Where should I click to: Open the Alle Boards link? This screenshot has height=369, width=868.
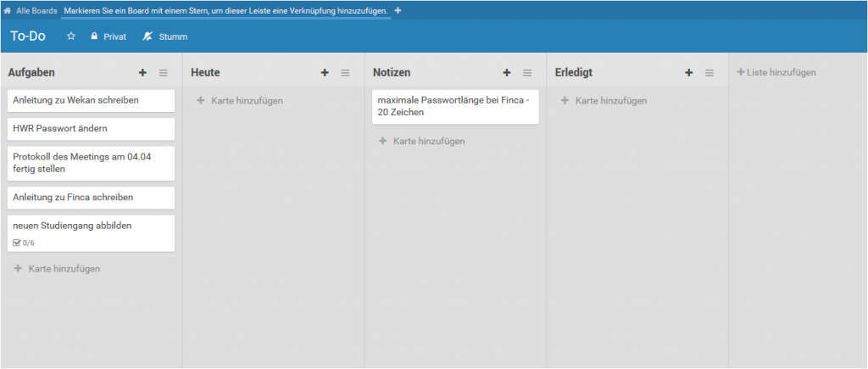(x=36, y=10)
